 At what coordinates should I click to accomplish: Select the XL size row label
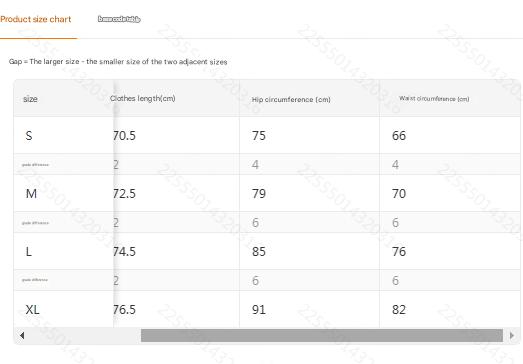[x=32, y=310]
